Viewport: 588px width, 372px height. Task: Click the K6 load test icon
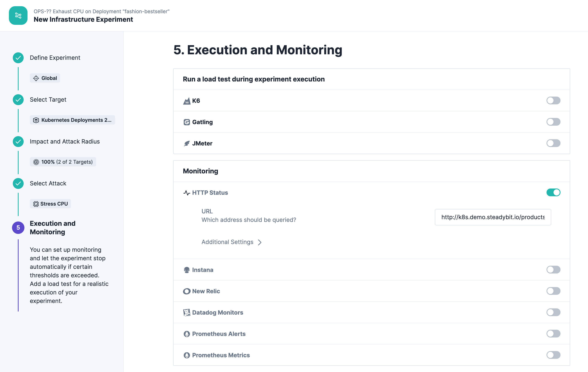pyautogui.click(x=187, y=101)
